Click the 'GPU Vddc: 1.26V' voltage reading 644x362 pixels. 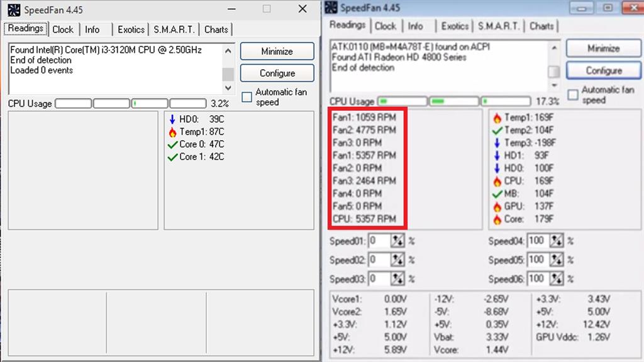pyautogui.click(x=574, y=337)
